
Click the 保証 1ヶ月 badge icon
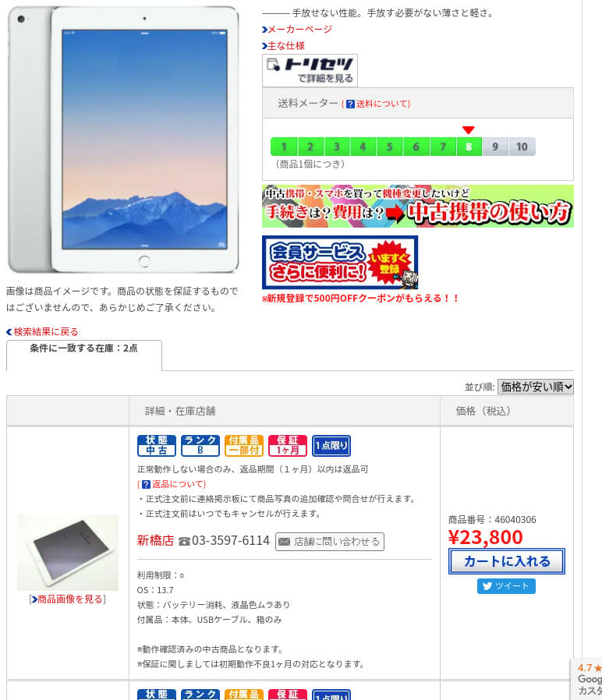(288, 446)
